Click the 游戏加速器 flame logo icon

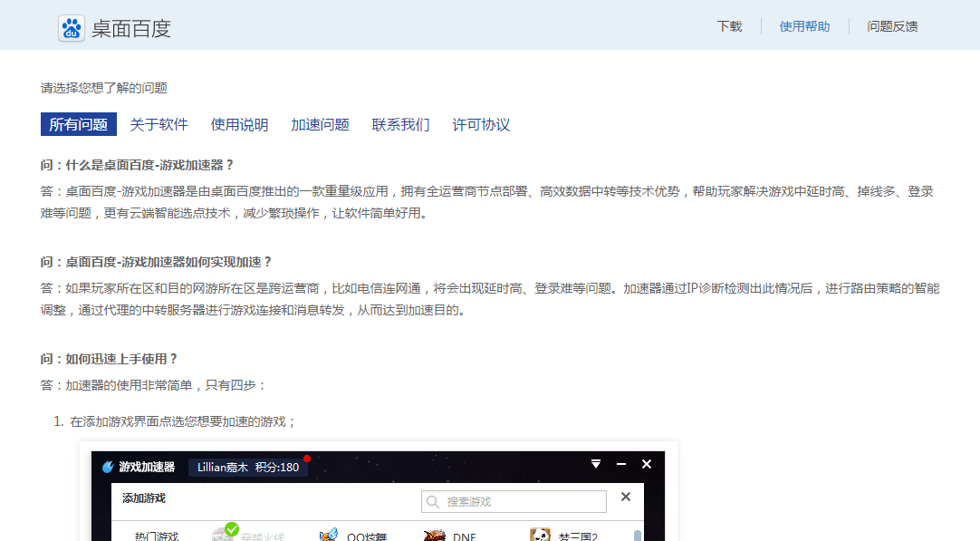(106, 464)
